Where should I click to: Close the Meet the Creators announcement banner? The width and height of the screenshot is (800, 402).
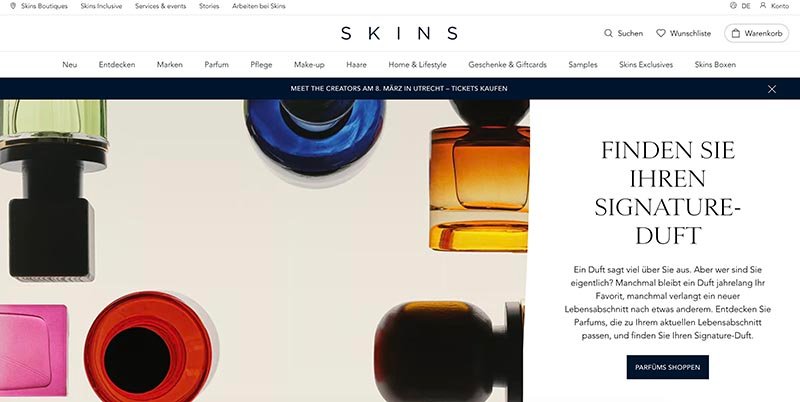[x=772, y=89]
